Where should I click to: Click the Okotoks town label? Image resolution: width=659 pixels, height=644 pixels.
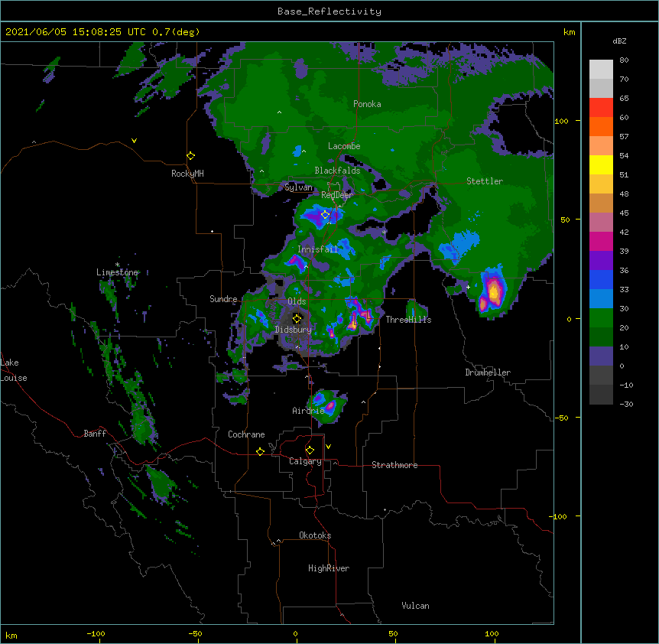(315, 535)
